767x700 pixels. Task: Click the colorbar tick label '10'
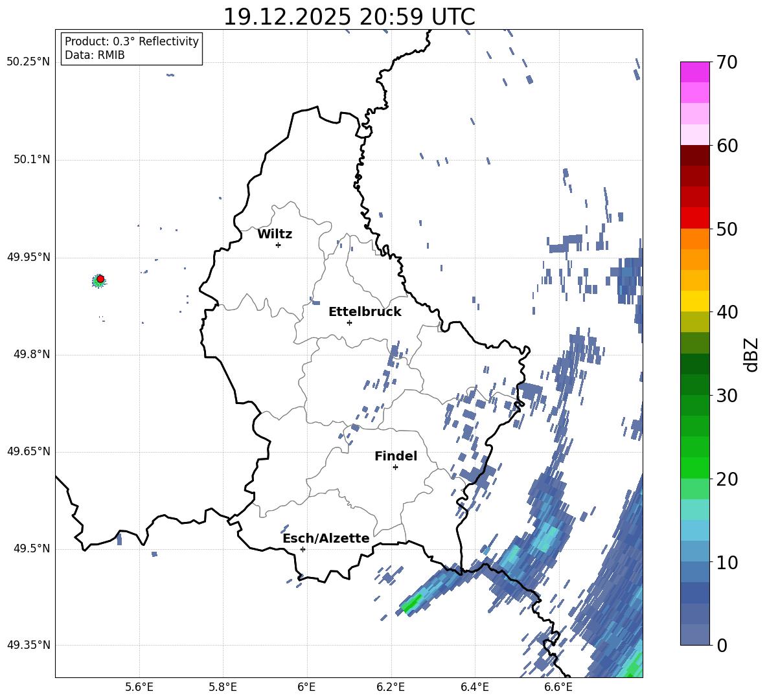pyautogui.click(x=727, y=562)
